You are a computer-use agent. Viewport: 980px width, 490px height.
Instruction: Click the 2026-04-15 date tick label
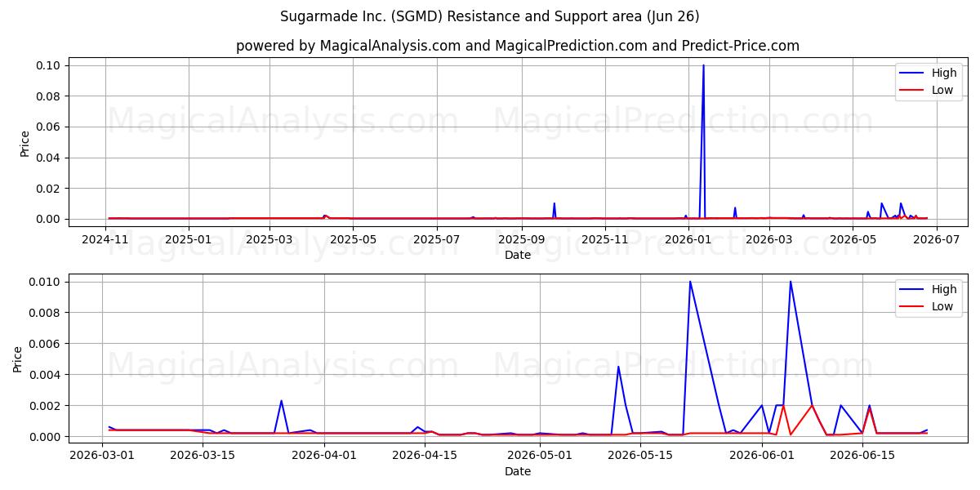coord(425,456)
